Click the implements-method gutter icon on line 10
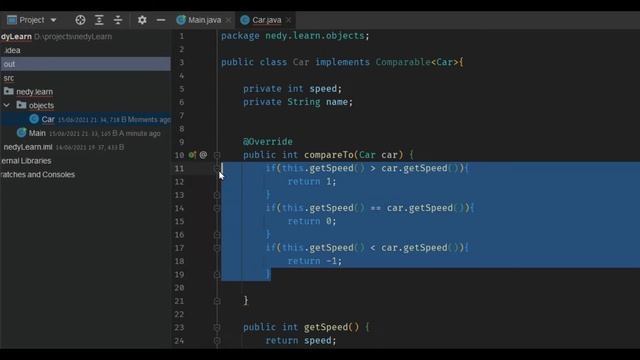640x360 pixels. click(192, 155)
